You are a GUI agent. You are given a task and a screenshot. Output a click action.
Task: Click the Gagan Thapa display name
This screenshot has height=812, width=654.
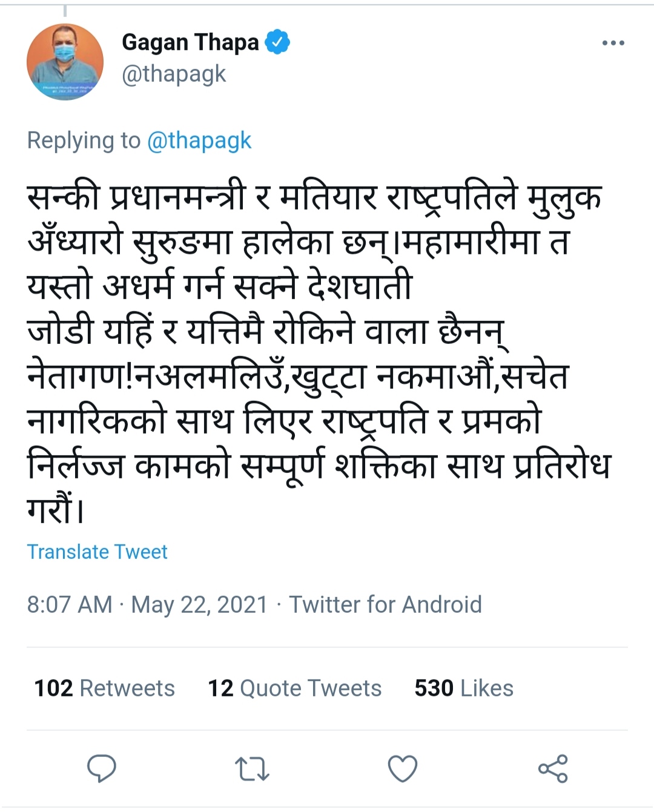pos(190,42)
